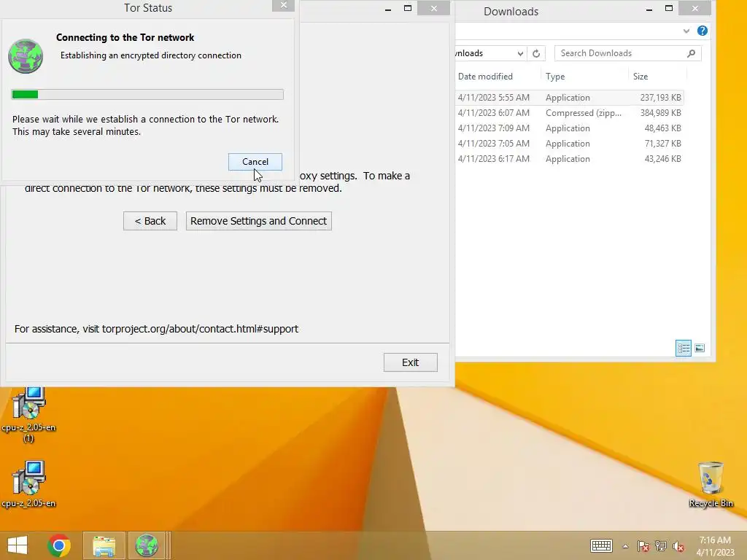The height and width of the screenshot is (560, 747).
Task: Click the Tor onion globe icon in status dialog
Action: [x=26, y=56]
